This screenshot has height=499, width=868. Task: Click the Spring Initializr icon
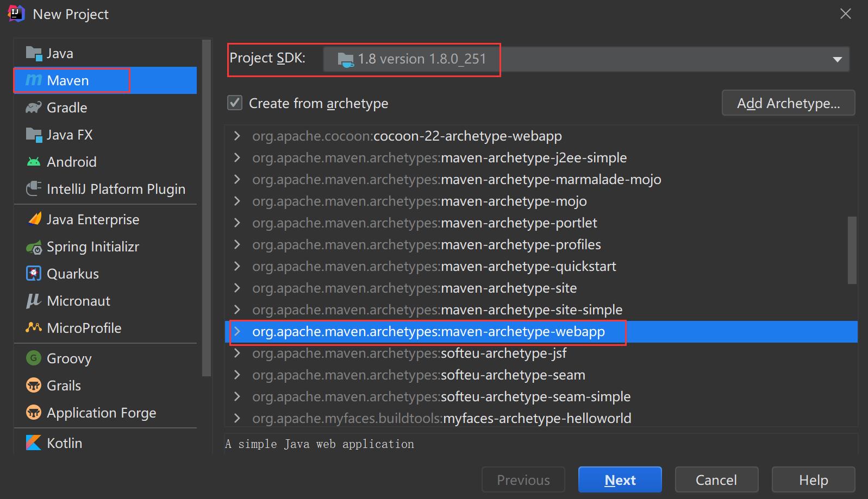[34, 247]
